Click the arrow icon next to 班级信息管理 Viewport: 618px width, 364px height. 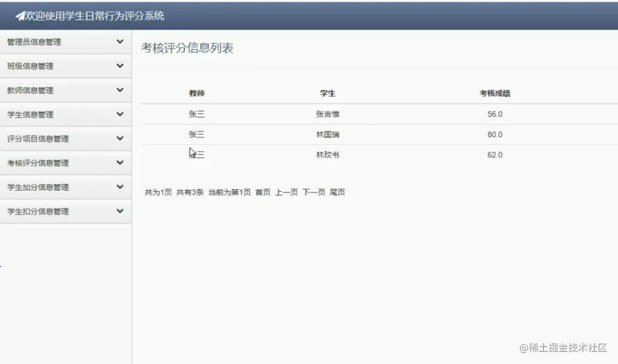(120, 66)
